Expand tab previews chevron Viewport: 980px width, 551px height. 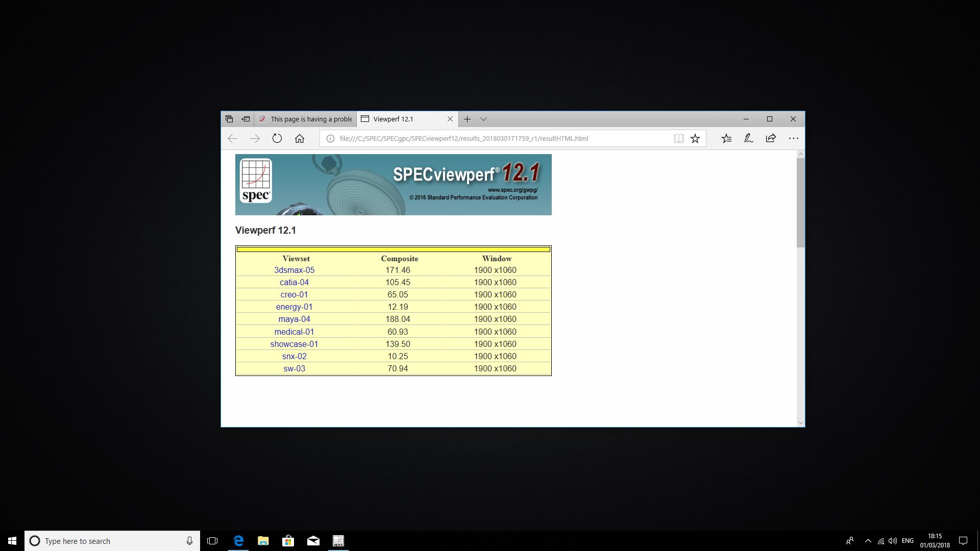point(483,119)
